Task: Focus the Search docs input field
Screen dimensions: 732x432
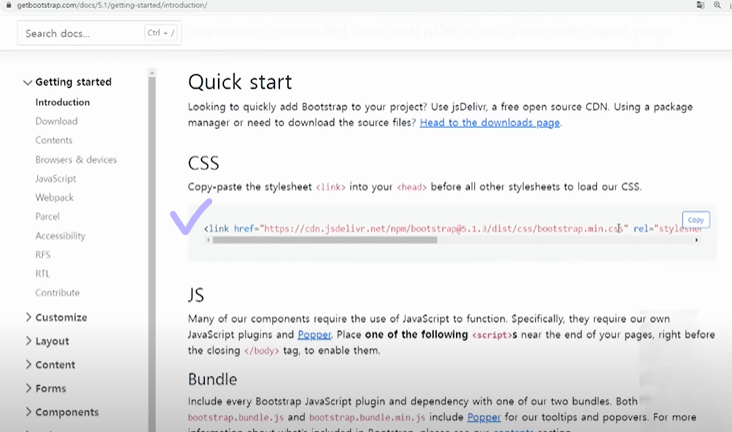Action: click(x=99, y=33)
